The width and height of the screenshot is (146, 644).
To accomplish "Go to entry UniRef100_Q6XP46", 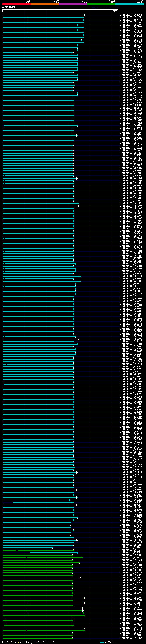I will pos(131,53).
